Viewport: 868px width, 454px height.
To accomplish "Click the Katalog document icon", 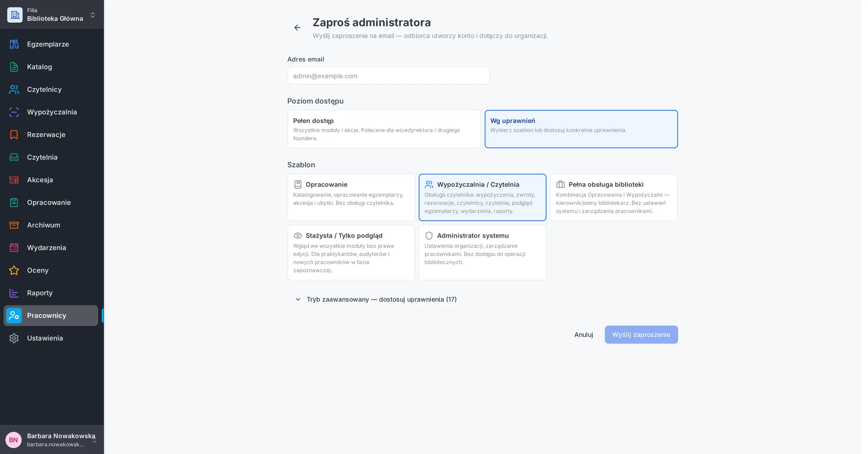I will 14,67.
